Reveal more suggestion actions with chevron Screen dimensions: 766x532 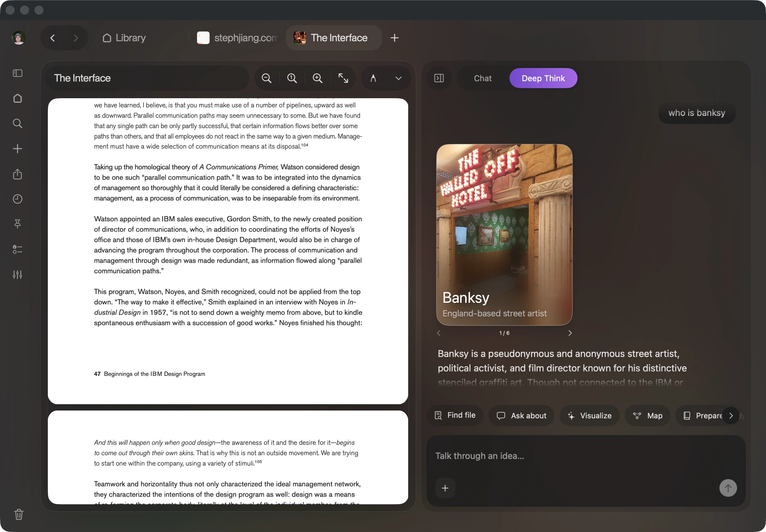[x=731, y=416]
